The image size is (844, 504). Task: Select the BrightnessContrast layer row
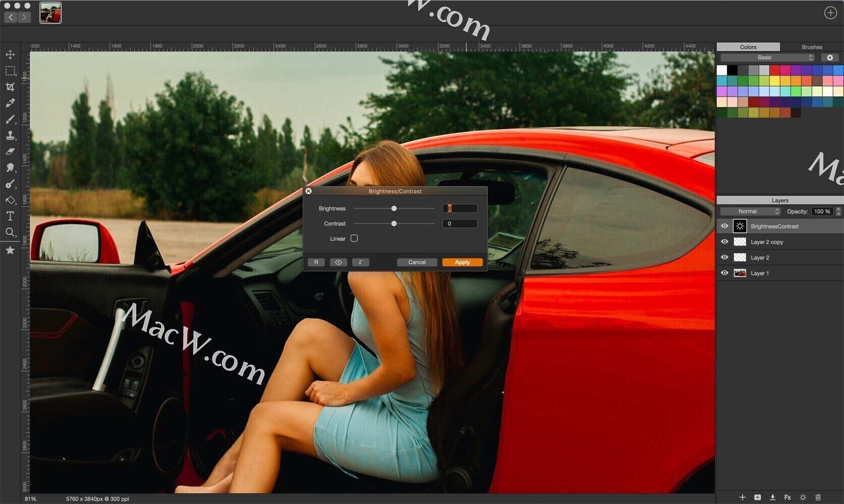[x=780, y=226]
